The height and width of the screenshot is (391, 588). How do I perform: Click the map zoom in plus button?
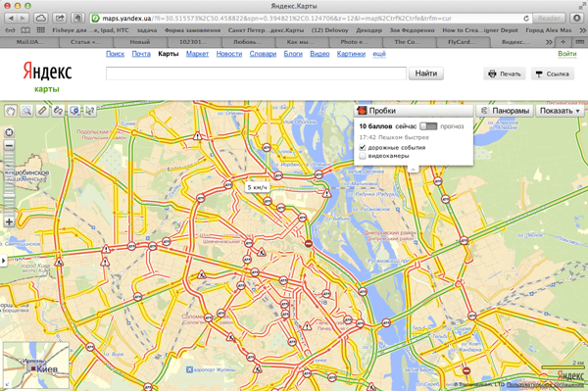click(9, 221)
